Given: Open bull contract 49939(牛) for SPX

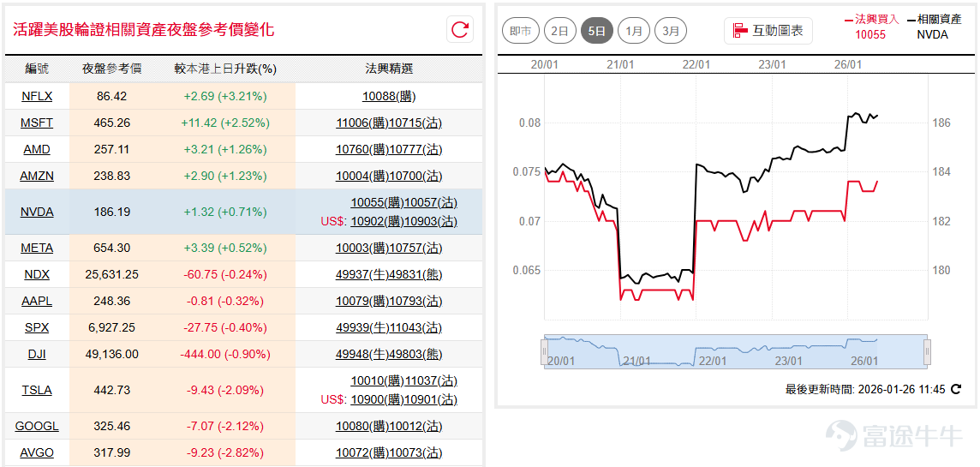Looking at the screenshot, I should (x=362, y=327).
